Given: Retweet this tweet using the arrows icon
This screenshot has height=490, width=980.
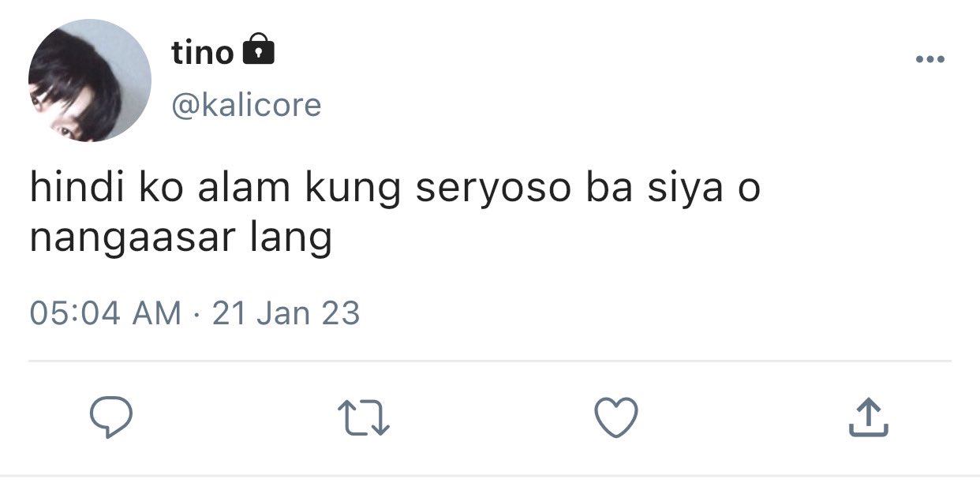Looking at the screenshot, I should [x=364, y=418].
